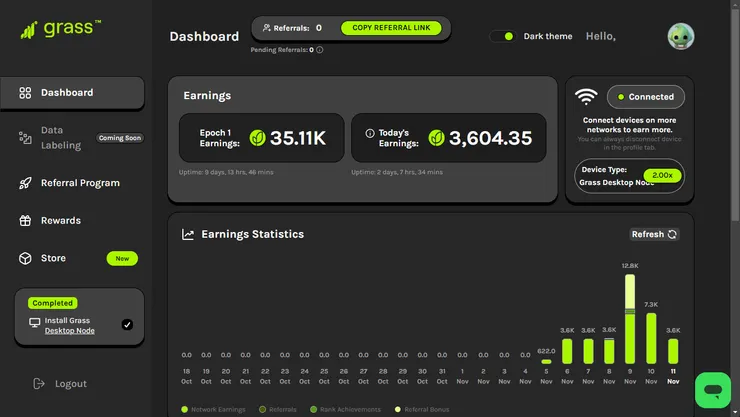Click the rocket icon for Referral Program
Image resolution: width=740 pixels, height=417 pixels.
click(25, 183)
